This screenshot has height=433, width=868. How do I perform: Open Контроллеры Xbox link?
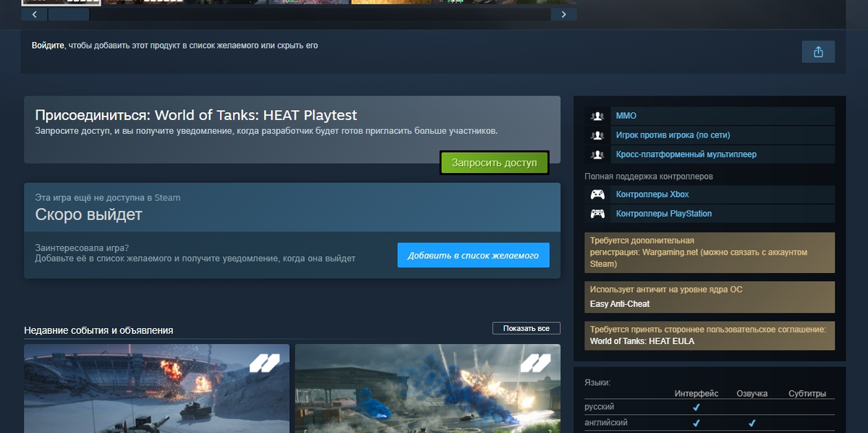pyautogui.click(x=652, y=195)
